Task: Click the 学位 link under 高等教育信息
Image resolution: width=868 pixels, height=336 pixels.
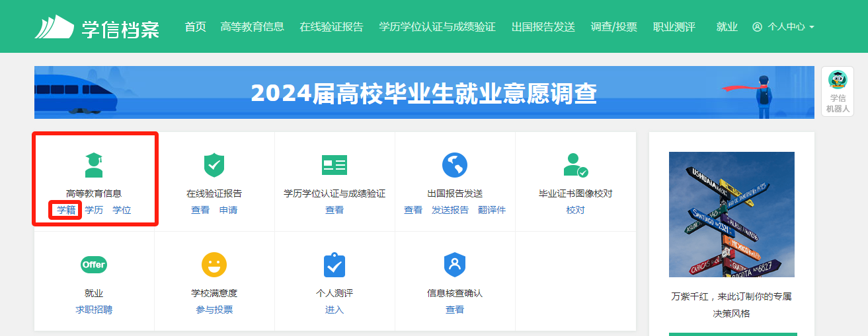Action: tap(122, 211)
